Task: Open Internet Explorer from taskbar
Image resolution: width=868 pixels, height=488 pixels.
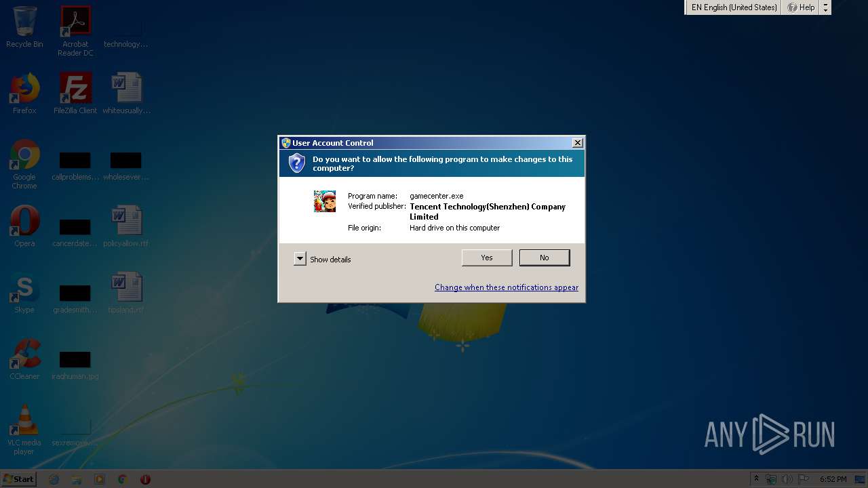Action: coord(54,479)
